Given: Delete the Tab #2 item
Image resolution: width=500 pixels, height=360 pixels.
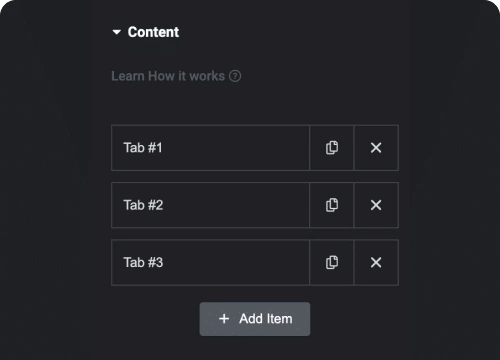Looking at the screenshot, I should coord(376,205).
